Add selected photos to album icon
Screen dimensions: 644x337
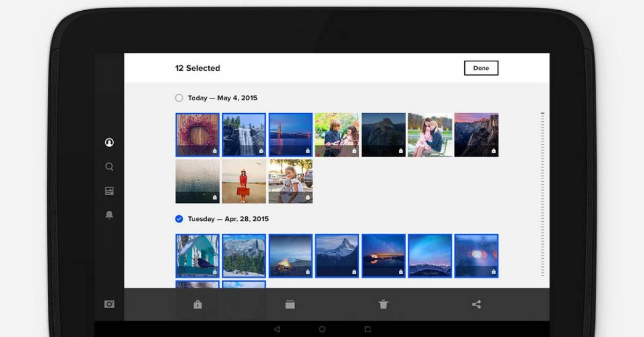click(290, 305)
